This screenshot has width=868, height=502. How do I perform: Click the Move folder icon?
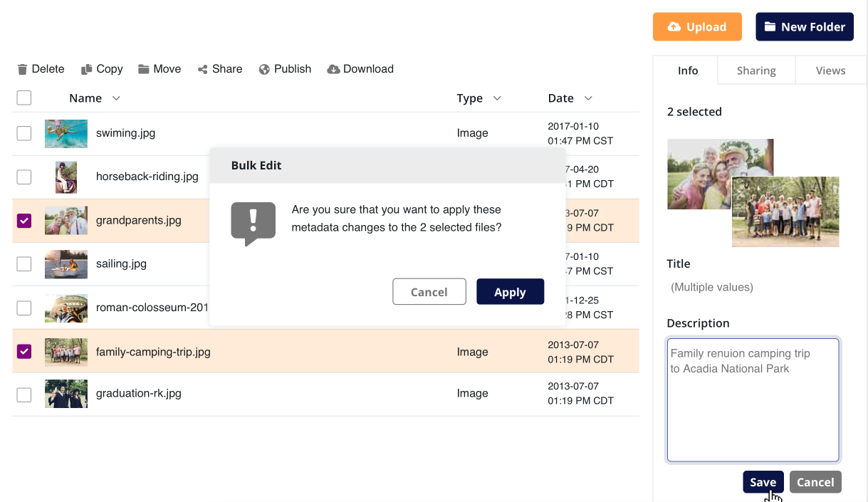point(144,69)
